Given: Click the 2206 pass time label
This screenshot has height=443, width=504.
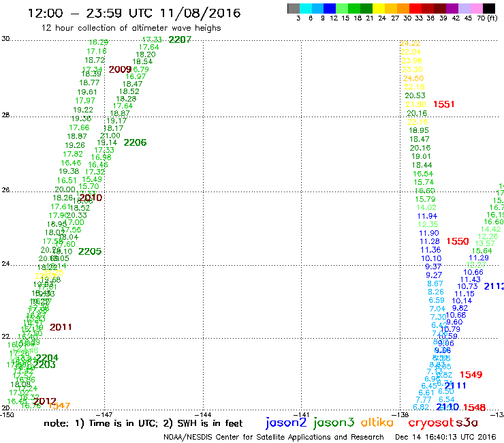Looking at the screenshot, I should point(135,142).
